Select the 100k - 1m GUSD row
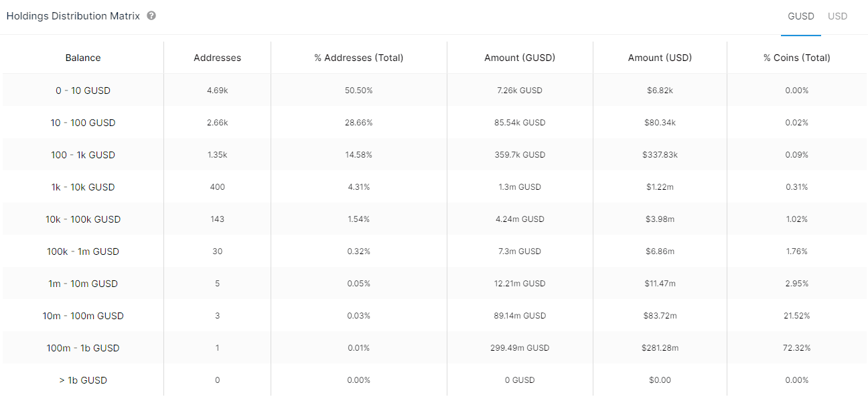 coord(83,251)
